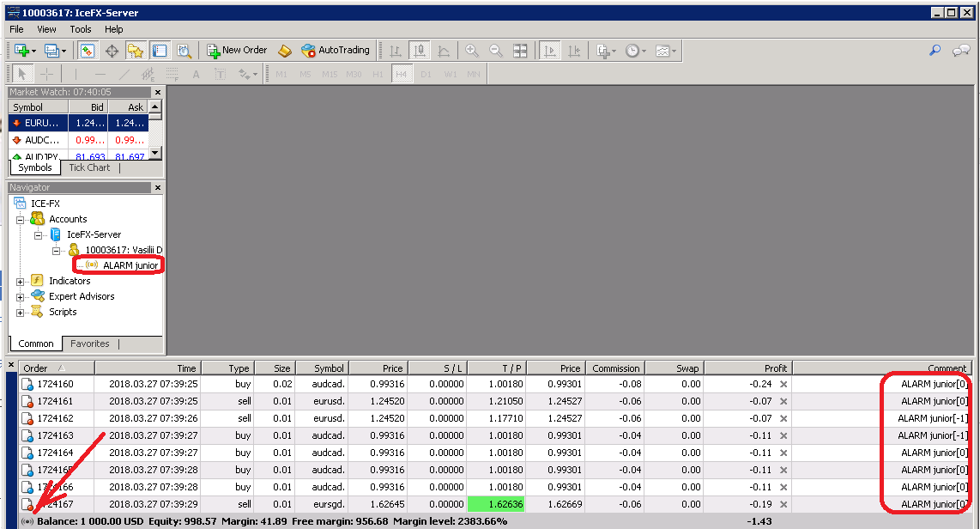The height and width of the screenshot is (529, 980).
Task: Switch to the Tick Chart tab
Action: click(x=89, y=167)
